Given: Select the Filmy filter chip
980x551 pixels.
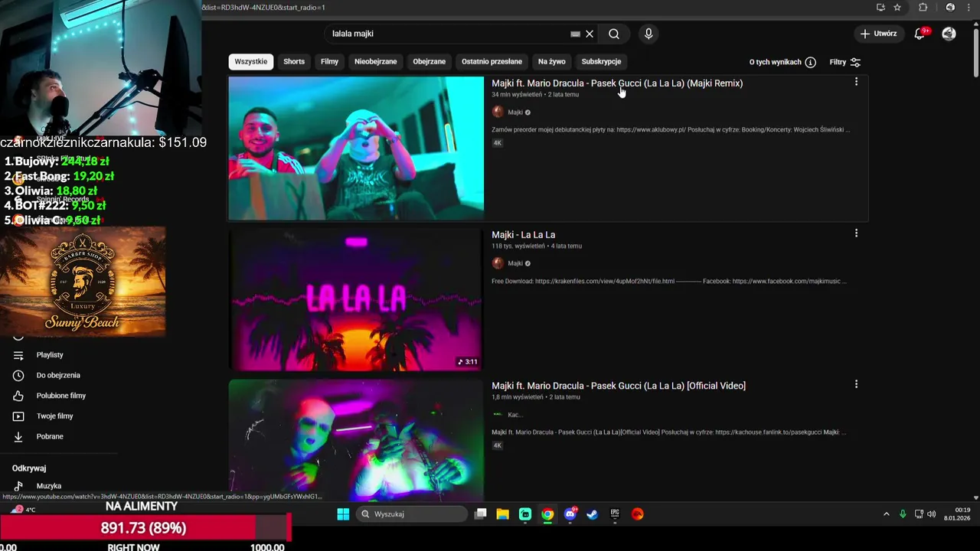Looking at the screenshot, I should click(329, 61).
